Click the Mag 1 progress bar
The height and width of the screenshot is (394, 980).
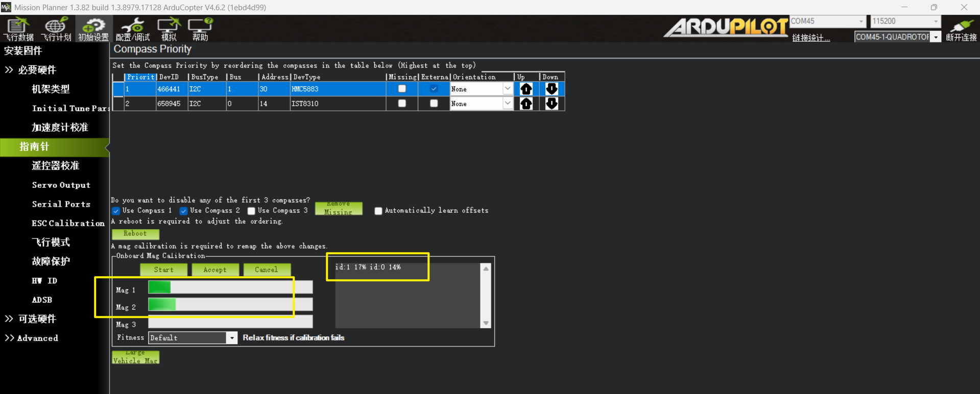(x=230, y=287)
